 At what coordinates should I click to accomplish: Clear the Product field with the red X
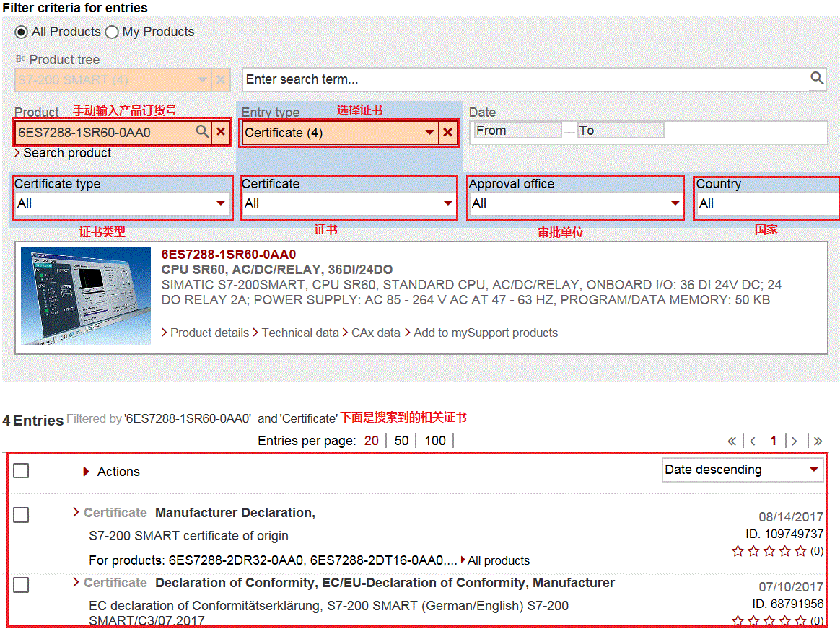click(221, 132)
